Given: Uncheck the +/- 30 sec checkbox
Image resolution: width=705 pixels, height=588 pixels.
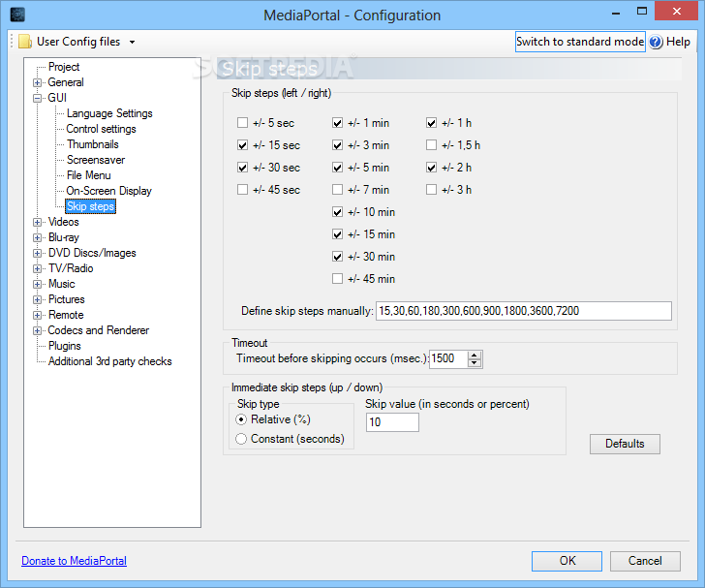Looking at the screenshot, I should tap(242, 168).
